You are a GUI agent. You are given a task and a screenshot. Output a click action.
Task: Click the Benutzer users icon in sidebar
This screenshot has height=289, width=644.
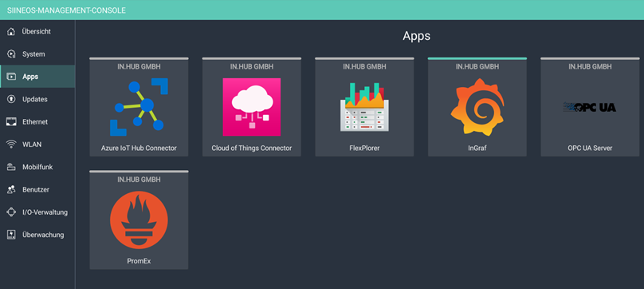click(x=11, y=190)
